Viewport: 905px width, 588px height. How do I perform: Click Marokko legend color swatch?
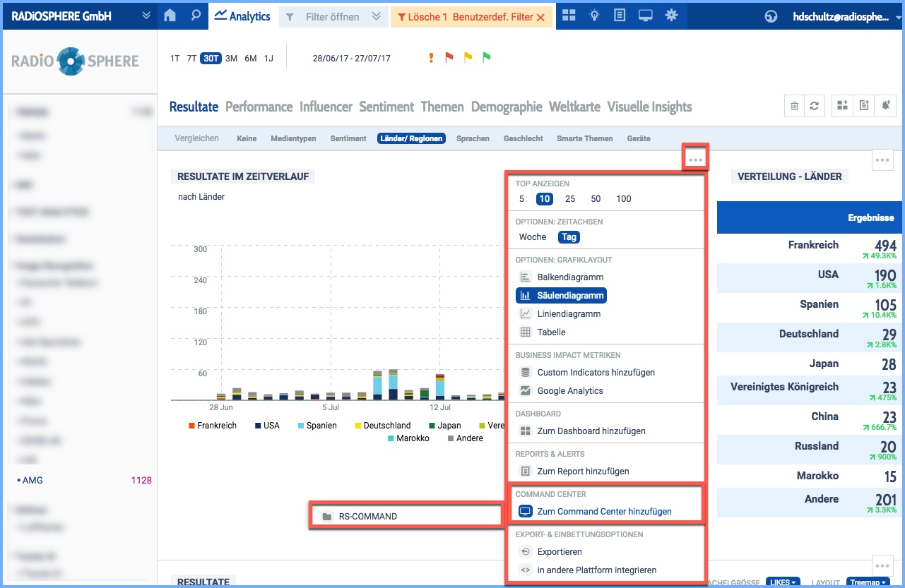click(x=391, y=438)
